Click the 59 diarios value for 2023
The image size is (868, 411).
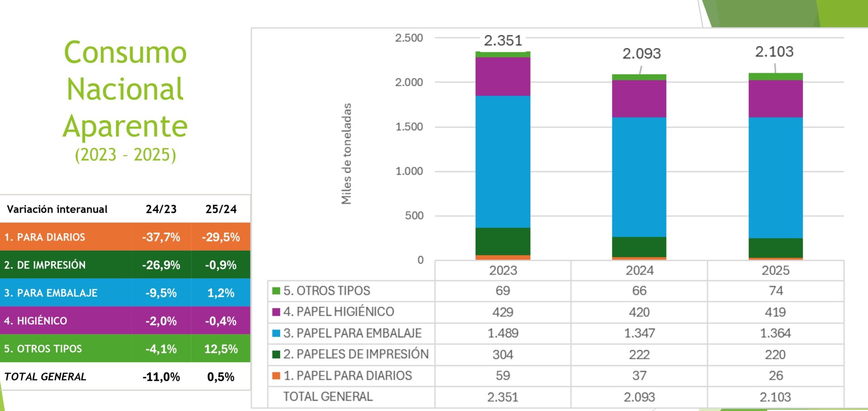pyautogui.click(x=503, y=376)
